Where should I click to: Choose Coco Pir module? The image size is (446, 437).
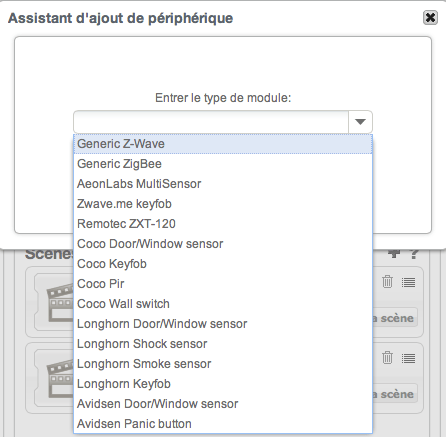(x=223, y=284)
